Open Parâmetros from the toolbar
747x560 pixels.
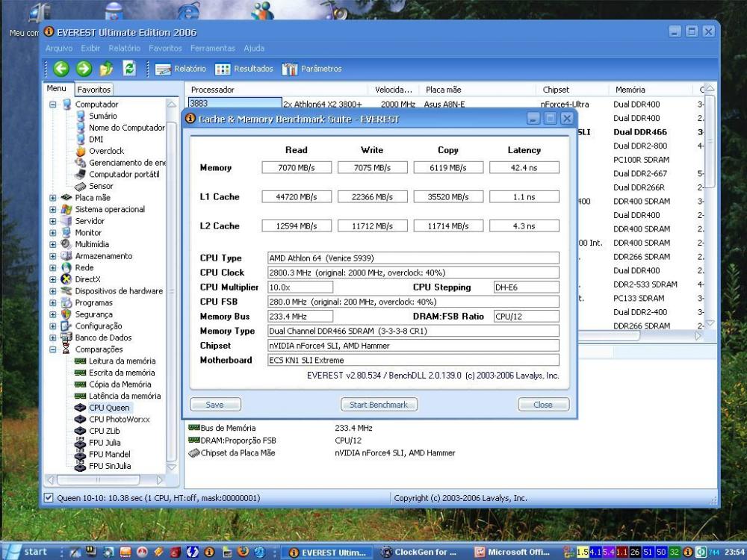[x=311, y=69]
